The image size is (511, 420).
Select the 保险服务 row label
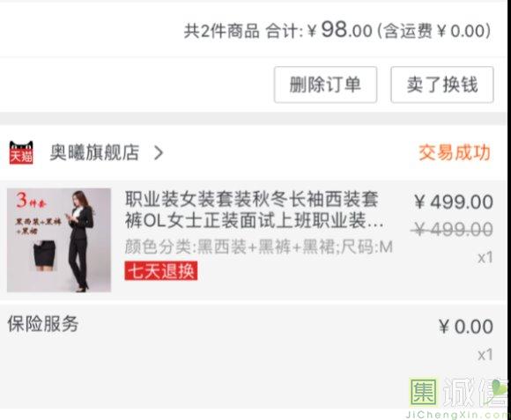coord(43,324)
